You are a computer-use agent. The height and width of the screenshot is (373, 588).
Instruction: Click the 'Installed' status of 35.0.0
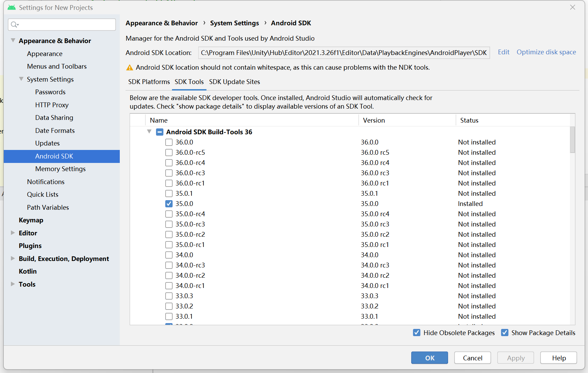(470, 204)
